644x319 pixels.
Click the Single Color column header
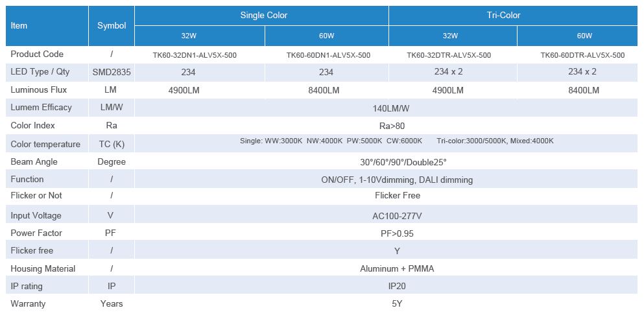263,15
